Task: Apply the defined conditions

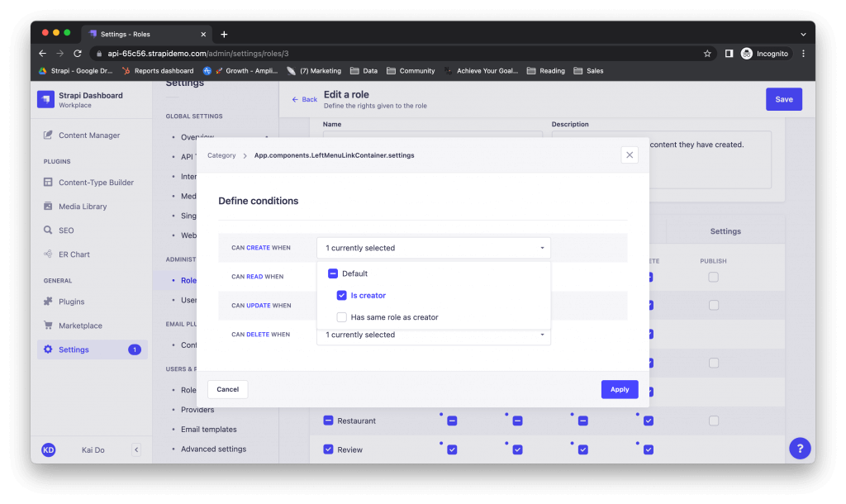Action: [619, 388]
